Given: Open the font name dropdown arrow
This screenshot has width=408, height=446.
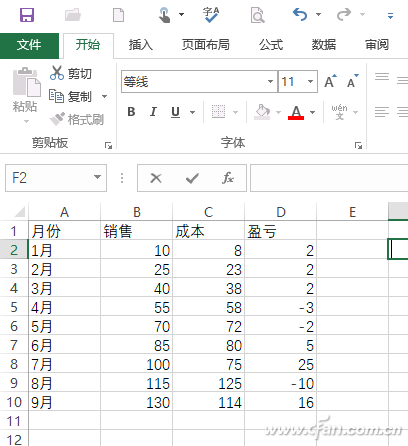Looking at the screenshot, I should click(271, 81).
